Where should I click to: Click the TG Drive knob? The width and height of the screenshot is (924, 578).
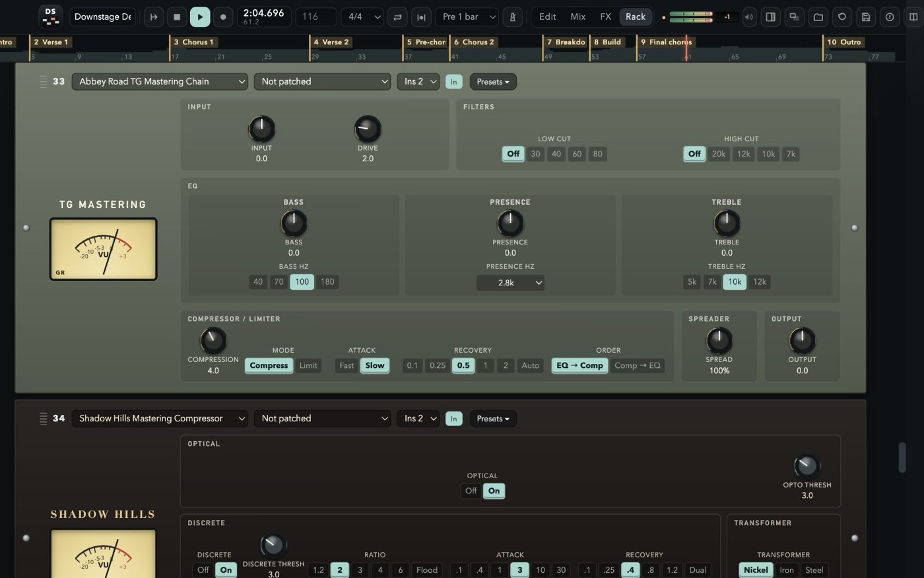pyautogui.click(x=368, y=129)
